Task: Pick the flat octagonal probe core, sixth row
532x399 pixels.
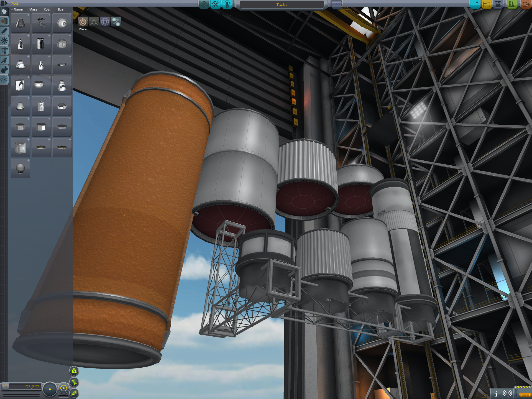Action: pyautogui.click(x=62, y=127)
